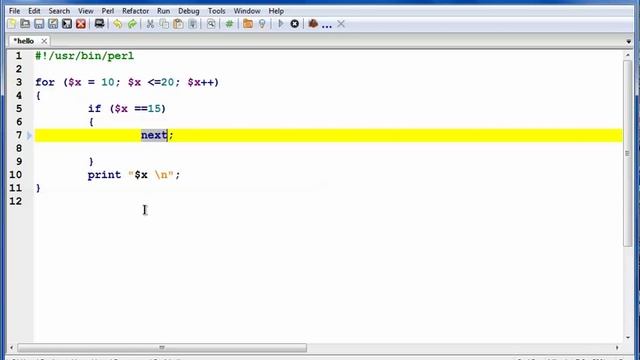Screen dimensions: 640x360
Task: Click the "print" keyword on line 10
Action: coord(104,175)
